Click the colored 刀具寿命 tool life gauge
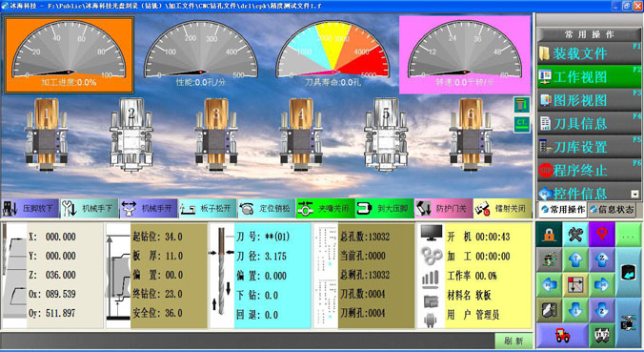The image size is (644, 352). click(333, 52)
